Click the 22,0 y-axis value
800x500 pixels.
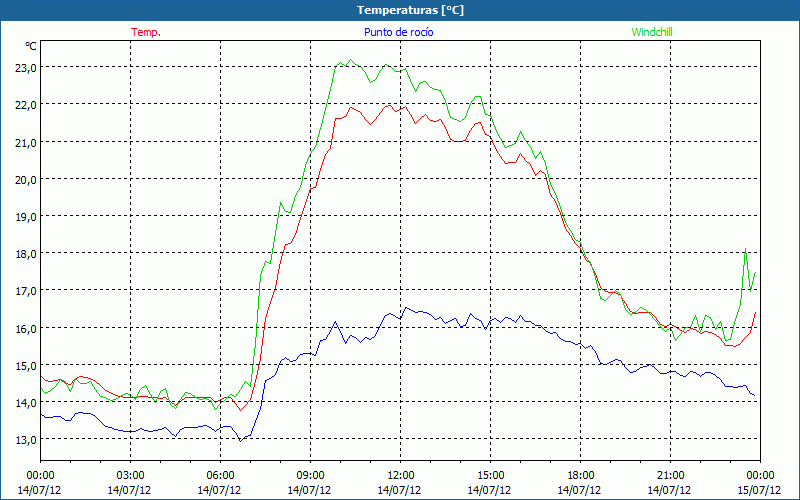click(x=25, y=105)
